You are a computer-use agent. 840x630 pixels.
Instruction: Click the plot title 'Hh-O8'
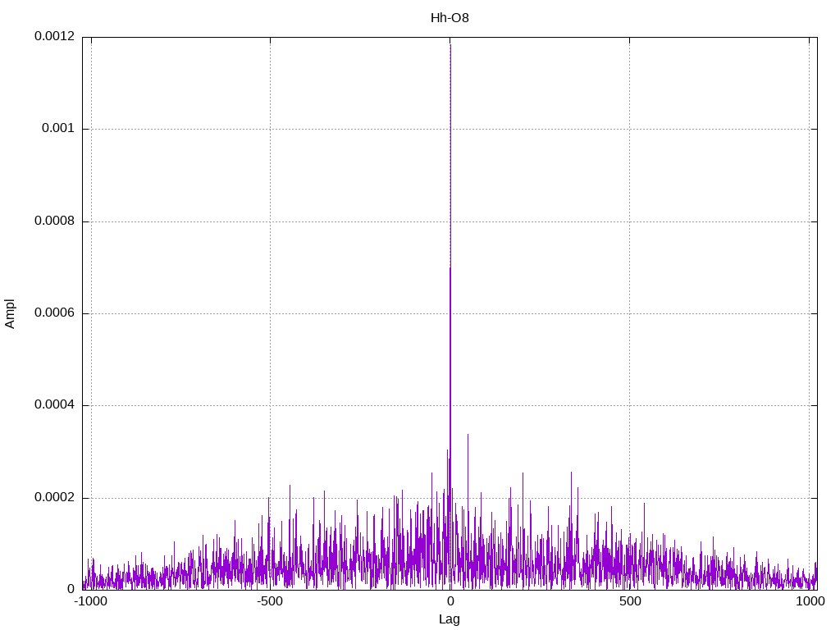click(450, 18)
